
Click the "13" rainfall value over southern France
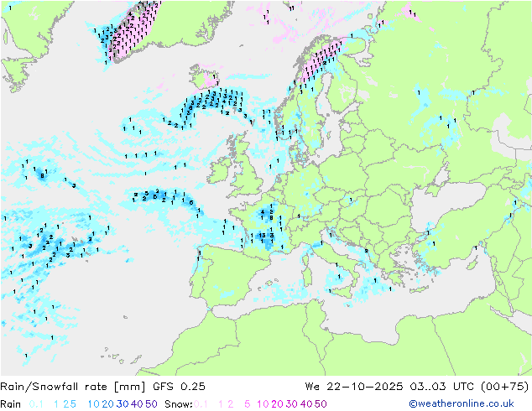click(263, 235)
